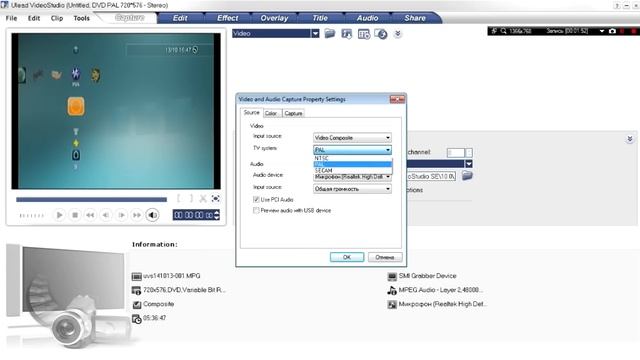
Task: Choose NTSC from TV system list
Action: [x=353, y=158]
